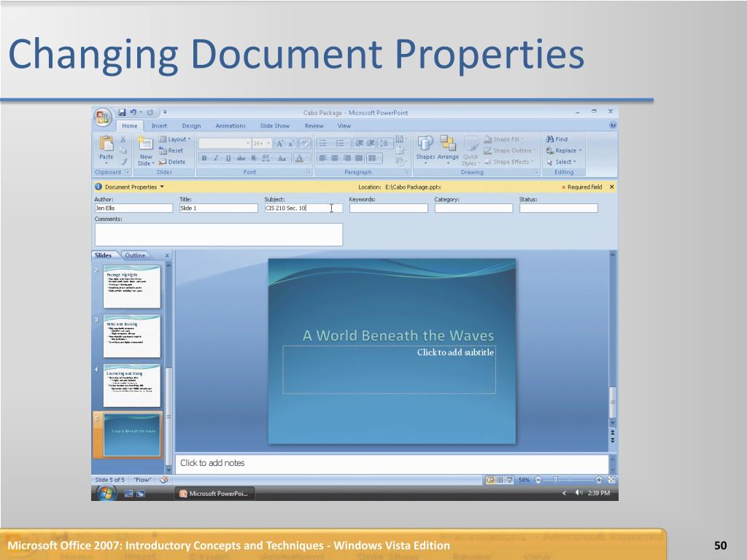Open Shape Outline dropdown
747x560 pixels.
509,150
